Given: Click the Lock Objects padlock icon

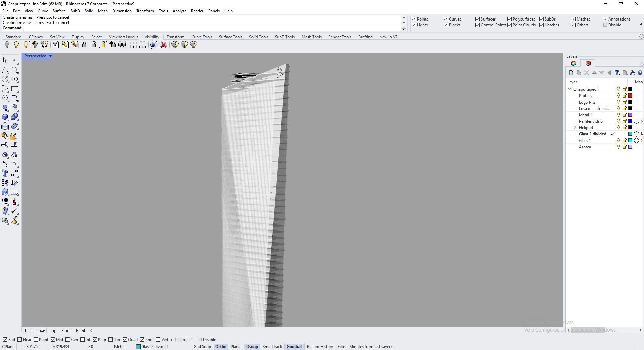Looking at the screenshot, I should pos(84,45).
